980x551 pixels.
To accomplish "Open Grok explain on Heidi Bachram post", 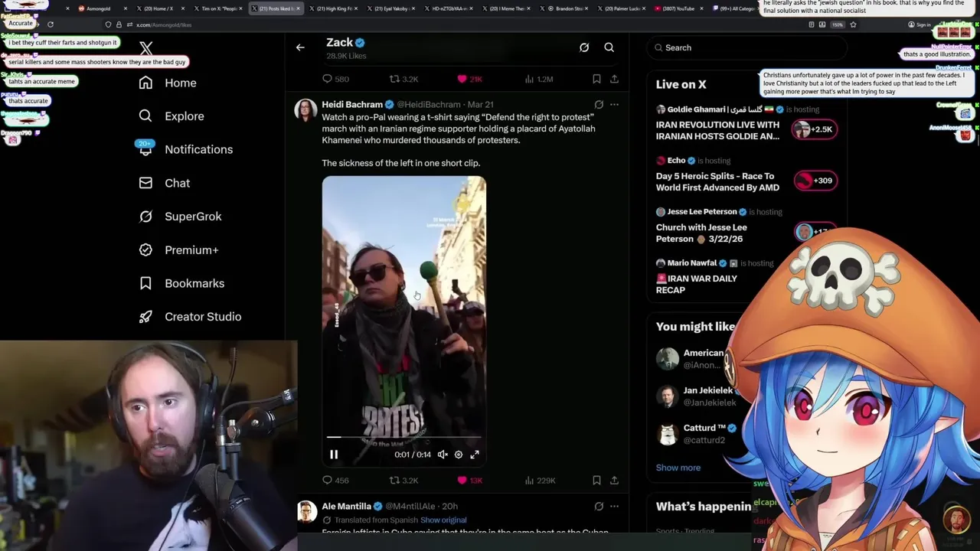I will click(599, 105).
